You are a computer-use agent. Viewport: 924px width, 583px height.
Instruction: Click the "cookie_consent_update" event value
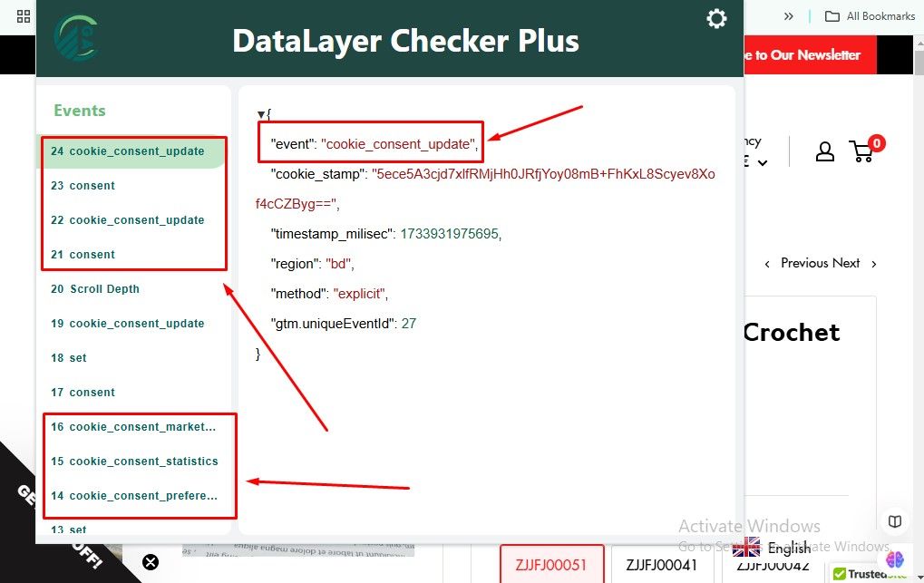pos(398,144)
